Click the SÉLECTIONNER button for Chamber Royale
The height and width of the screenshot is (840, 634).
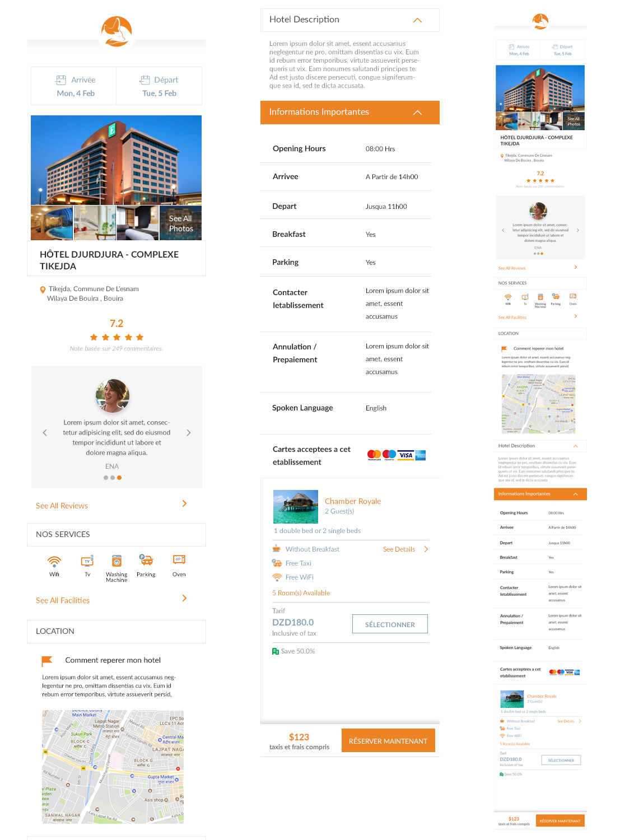[390, 624]
